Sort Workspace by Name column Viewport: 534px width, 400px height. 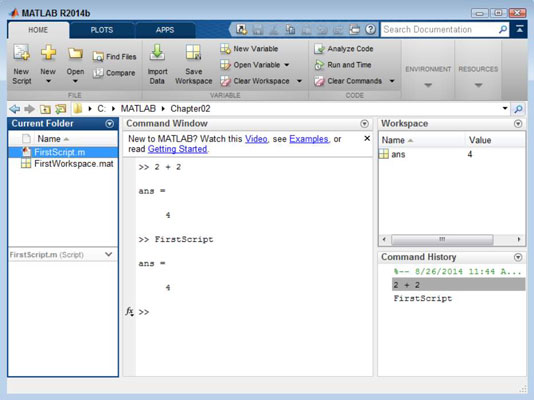396,140
